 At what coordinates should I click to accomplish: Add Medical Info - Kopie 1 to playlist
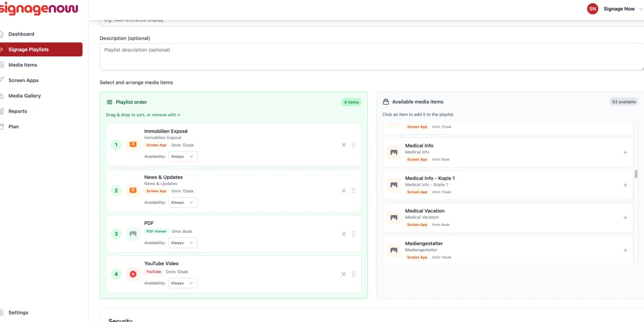(625, 185)
